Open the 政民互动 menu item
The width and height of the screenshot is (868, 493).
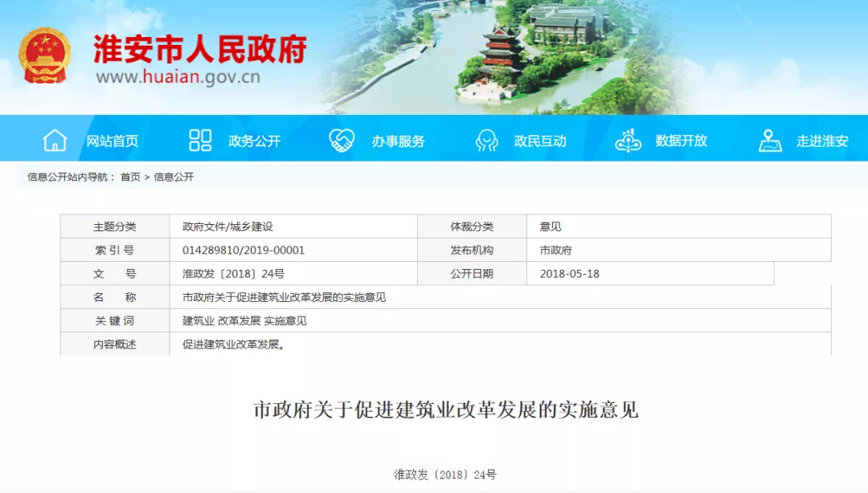(540, 141)
